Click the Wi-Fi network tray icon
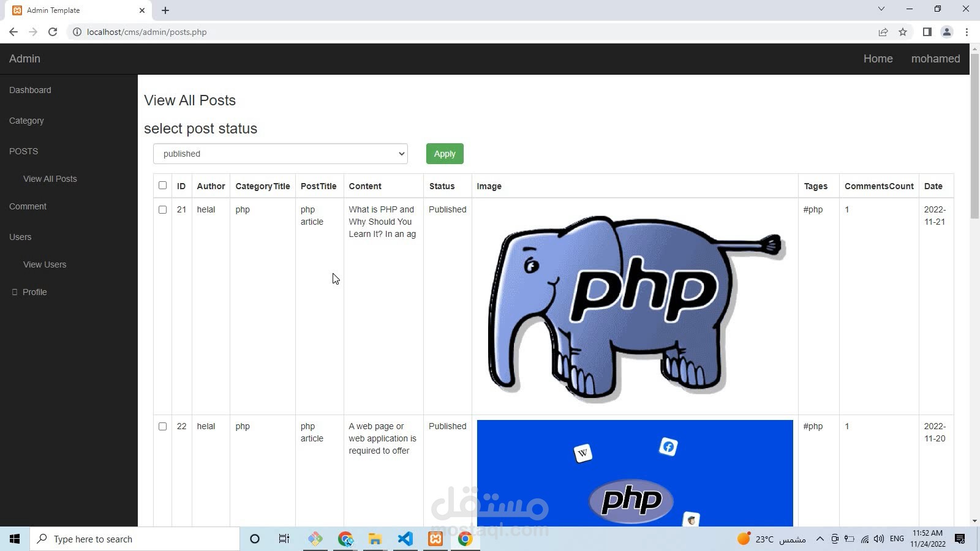Viewport: 980px width, 551px height. coord(864,539)
